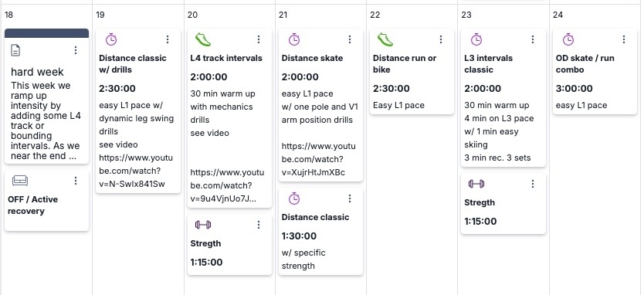
Task: Click the couch icon on OFF / Active recovery
Action: pos(20,181)
